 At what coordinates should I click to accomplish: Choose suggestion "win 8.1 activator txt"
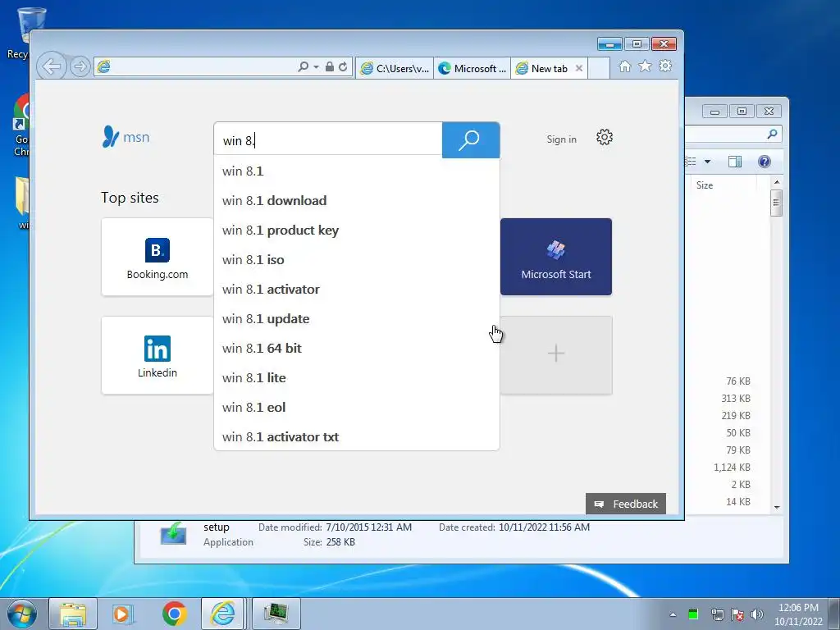[x=356, y=436]
